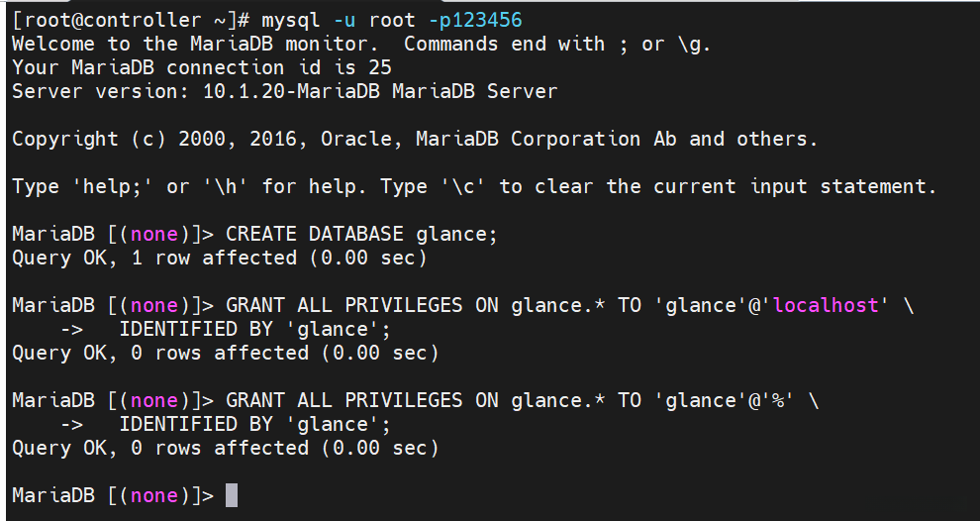Click the second 'IDENTIFIED BY 'glance'' continuation line
Image resolution: width=980 pixels, height=521 pixels.
(x=255, y=424)
